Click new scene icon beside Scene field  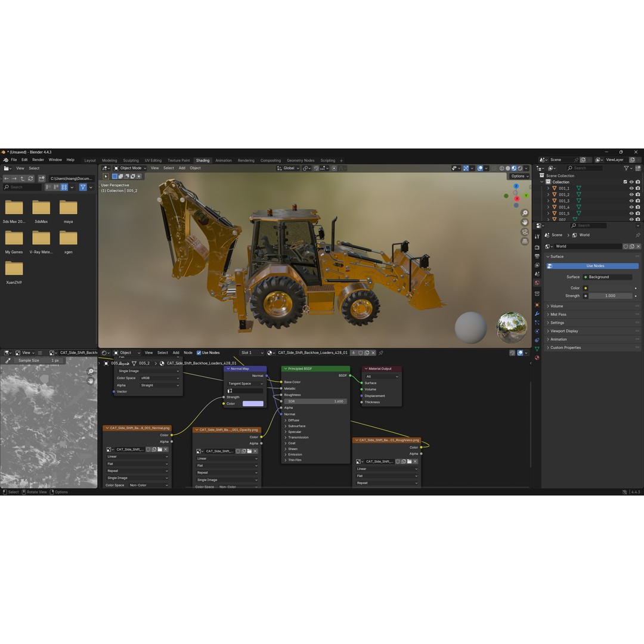click(x=583, y=160)
